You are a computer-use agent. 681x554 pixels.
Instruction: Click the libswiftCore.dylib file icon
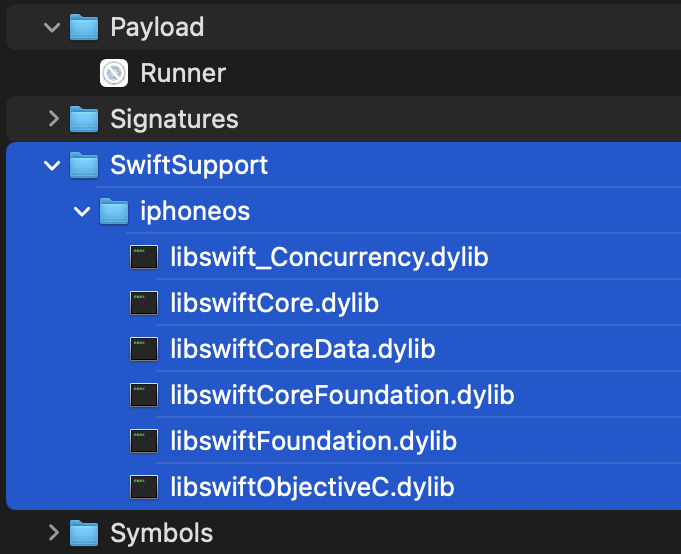point(144,303)
